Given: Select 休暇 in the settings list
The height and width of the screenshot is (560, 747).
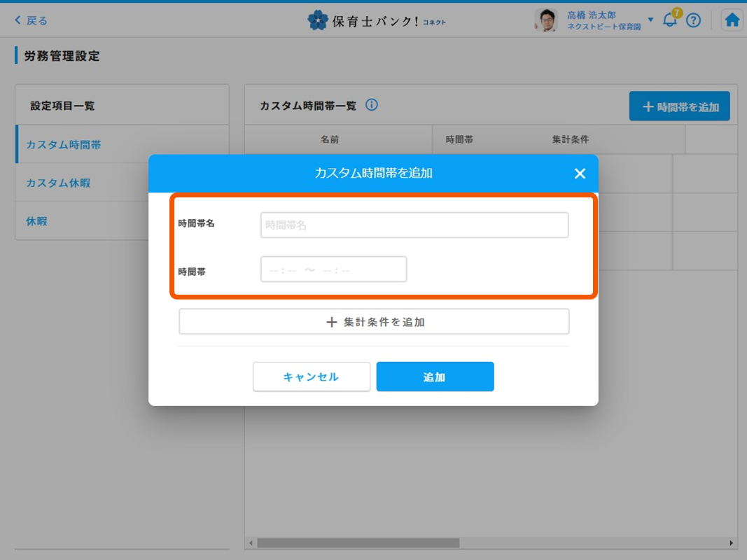Looking at the screenshot, I should pos(37,221).
